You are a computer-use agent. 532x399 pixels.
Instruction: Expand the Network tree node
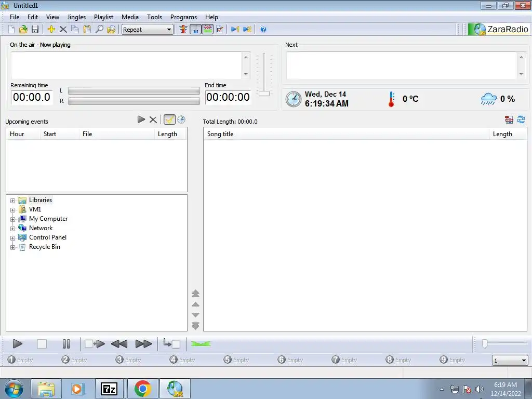pyautogui.click(x=12, y=229)
